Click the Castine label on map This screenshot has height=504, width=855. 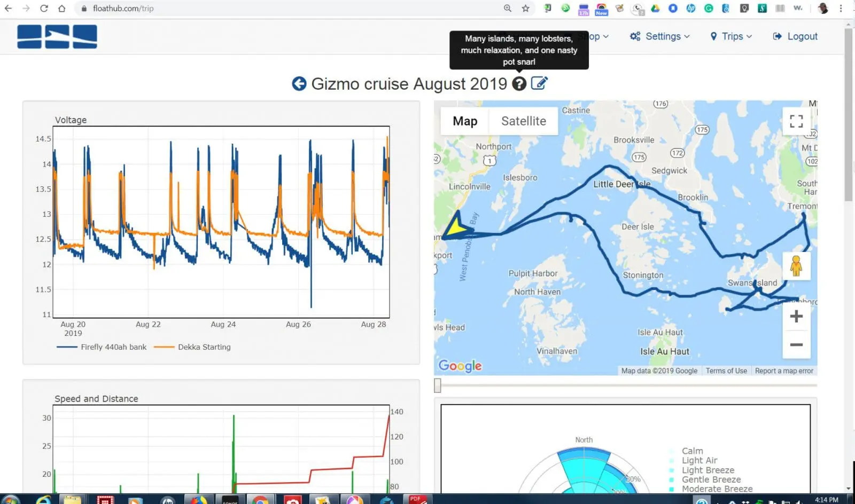pos(576,111)
